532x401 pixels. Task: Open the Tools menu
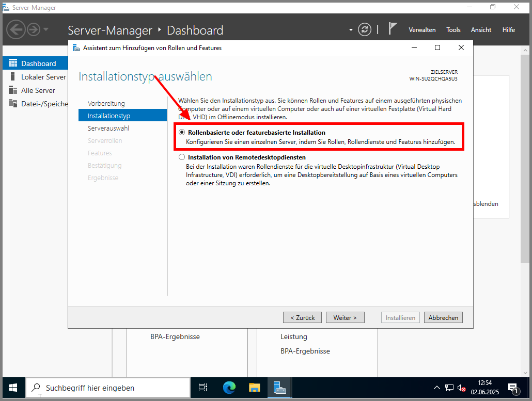tap(453, 30)
